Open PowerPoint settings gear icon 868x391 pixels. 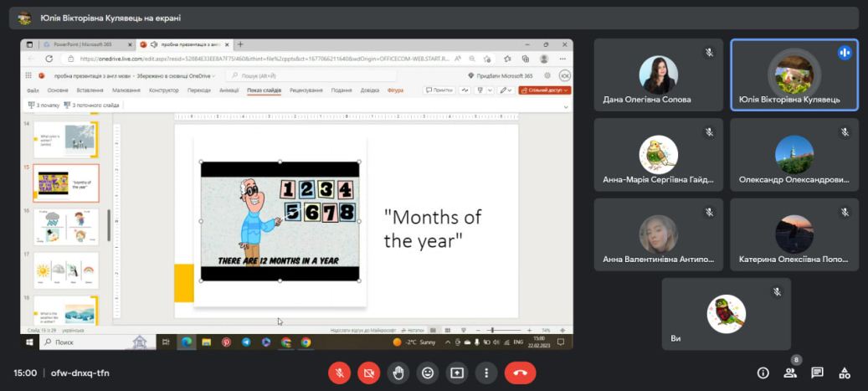click(547, 76)
